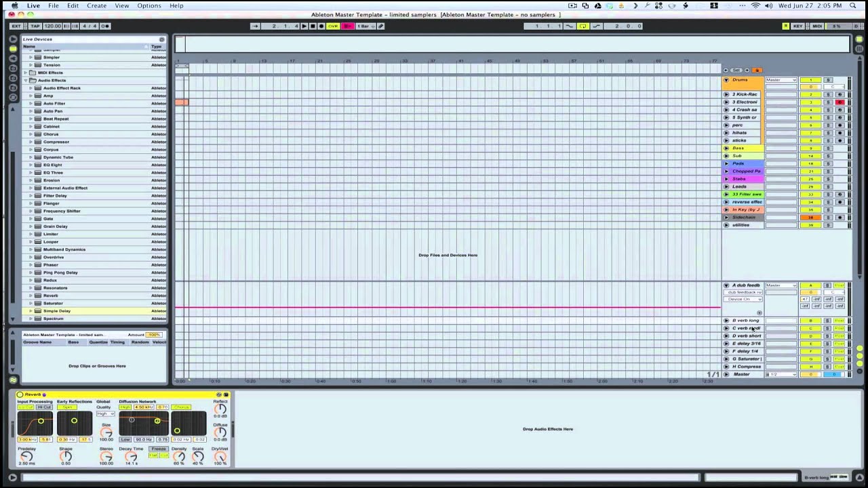Click the 120.00 tempo field
This screenshot has width=868, height=488.
pyautogui.click(x=52, y=26)
